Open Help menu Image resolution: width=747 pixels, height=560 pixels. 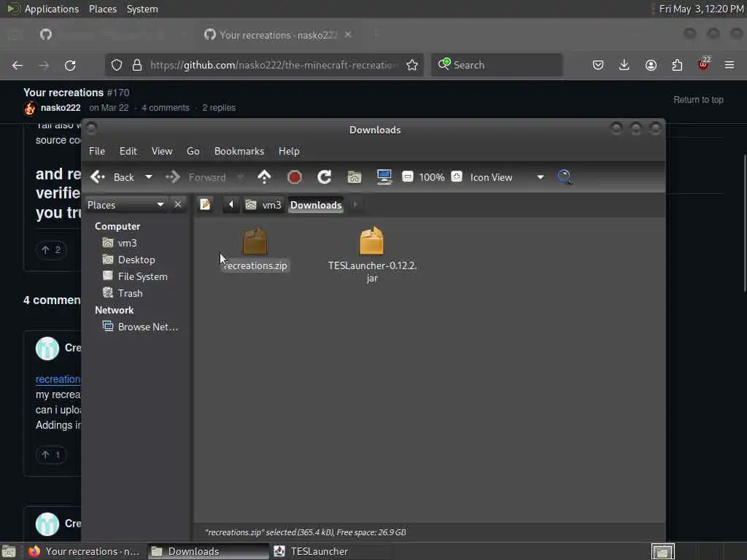tap(289, 151)
